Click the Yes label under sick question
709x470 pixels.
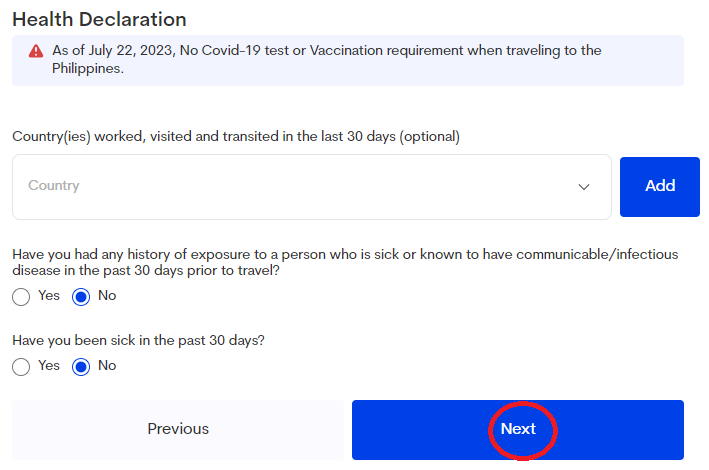click(x=49, y=366)
